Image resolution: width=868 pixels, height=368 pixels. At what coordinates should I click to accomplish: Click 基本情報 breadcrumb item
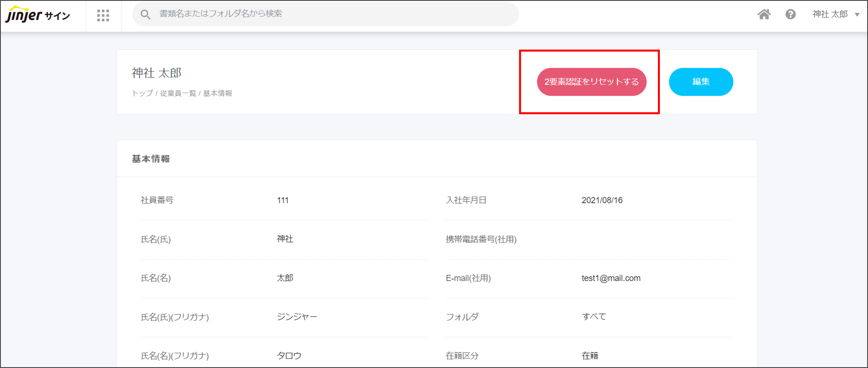pyautogui.click(x=217, y=93)
